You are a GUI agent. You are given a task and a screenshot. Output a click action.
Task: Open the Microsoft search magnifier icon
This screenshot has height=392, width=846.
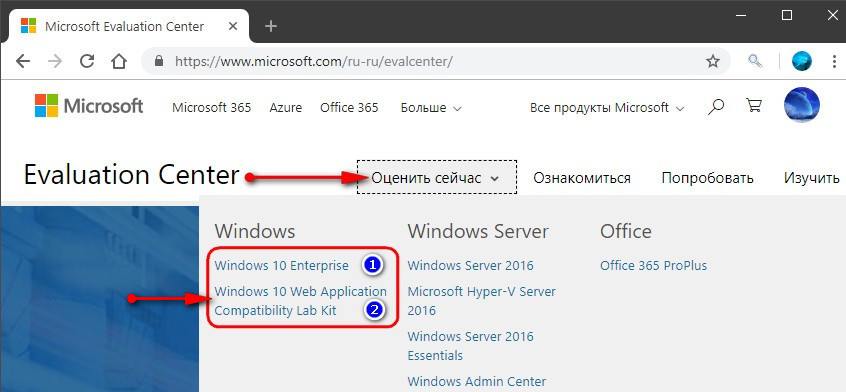715,107
